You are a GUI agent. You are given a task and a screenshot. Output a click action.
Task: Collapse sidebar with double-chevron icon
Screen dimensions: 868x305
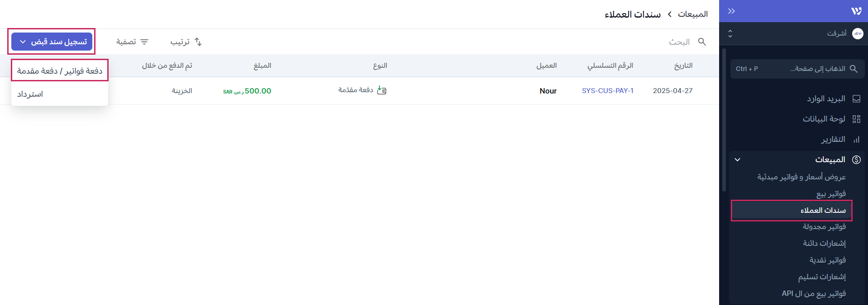point(731,11)
